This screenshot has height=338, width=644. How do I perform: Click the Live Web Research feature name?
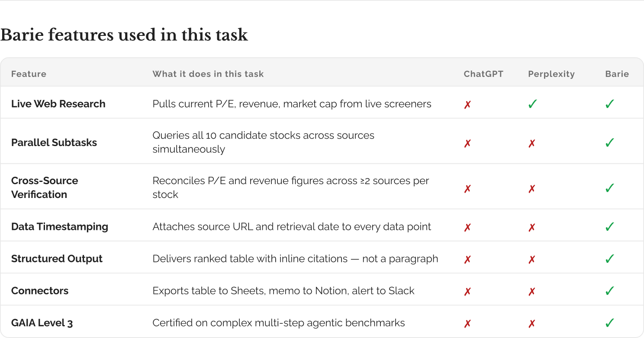tap(58, 104)
